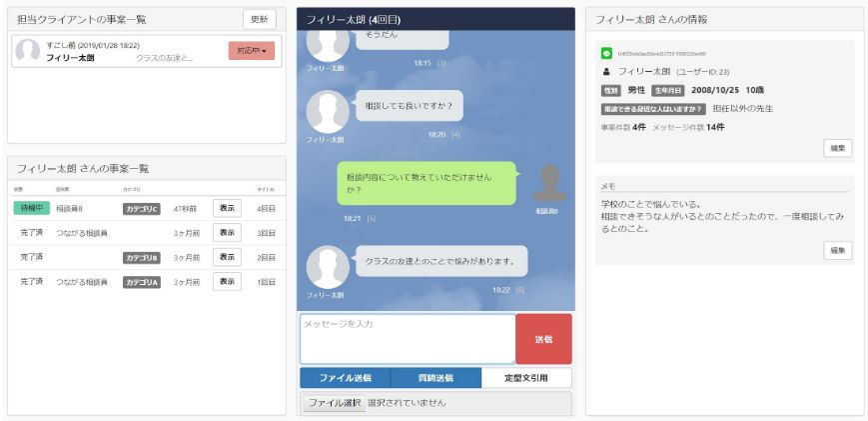Click the counselor avatar beside the green message
Screen dimensions: 868x421
pyautogui.click(x=546, y=184)
